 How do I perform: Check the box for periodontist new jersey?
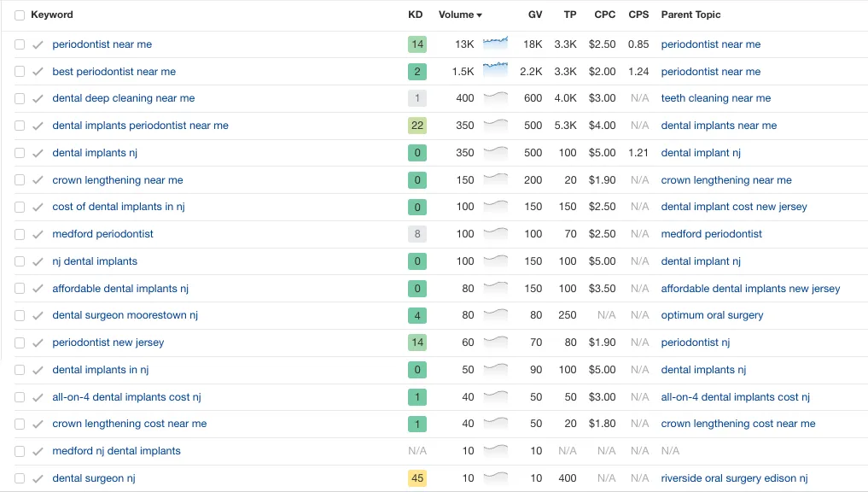click(x=20, y=343)
